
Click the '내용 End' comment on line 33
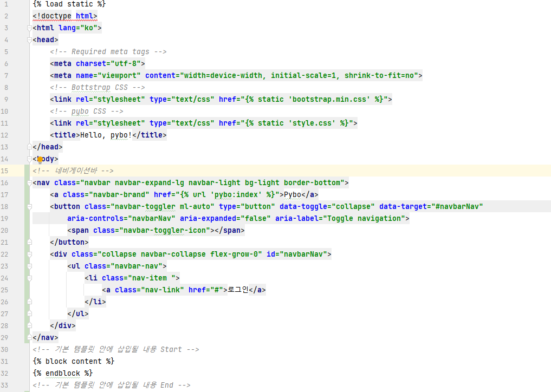click(x=158, y=386)
